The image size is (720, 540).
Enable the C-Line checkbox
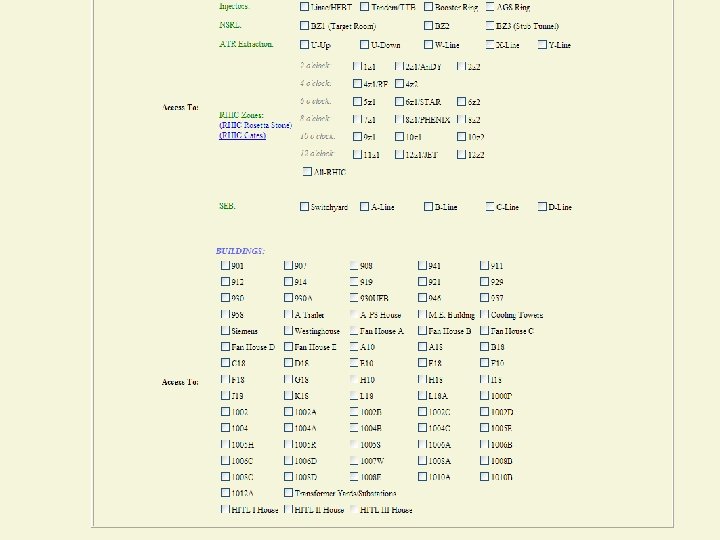click(x=490, y=206)
